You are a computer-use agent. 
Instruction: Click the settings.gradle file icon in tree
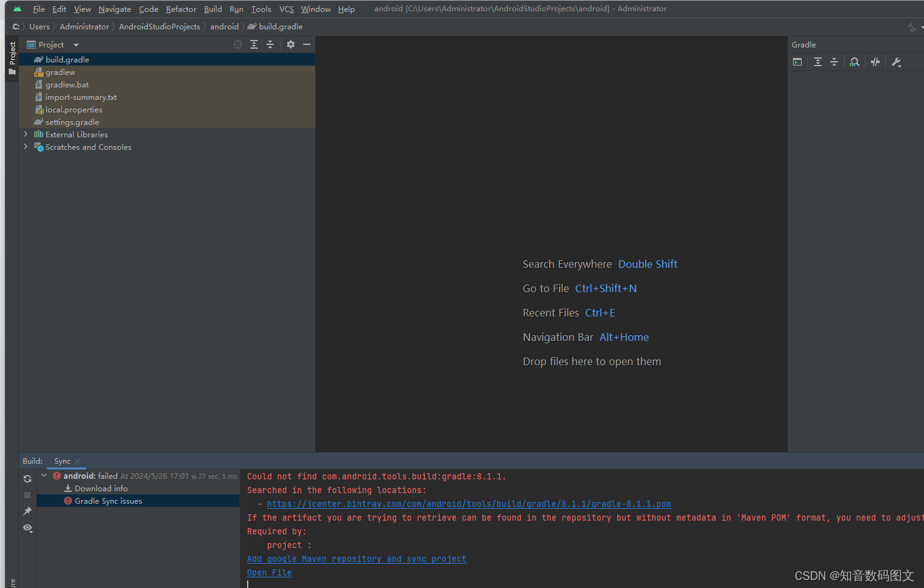tap(39, 122)
